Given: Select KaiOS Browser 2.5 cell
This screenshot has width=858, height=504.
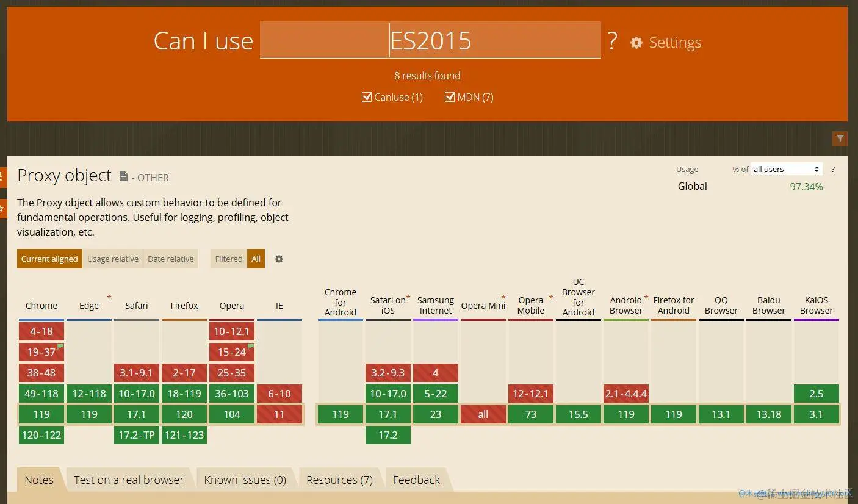Looking at the screenshot, I should 817,394.
